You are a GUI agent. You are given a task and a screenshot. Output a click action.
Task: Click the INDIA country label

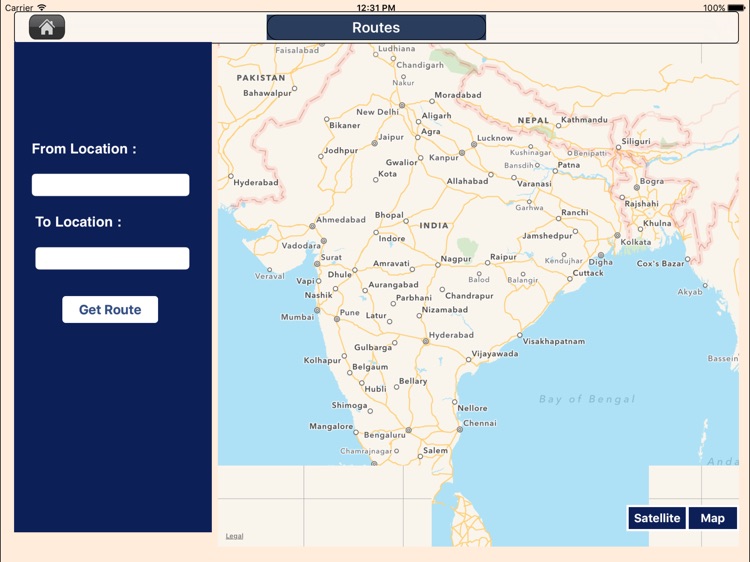pyautogui.click(x=434, y=225)
